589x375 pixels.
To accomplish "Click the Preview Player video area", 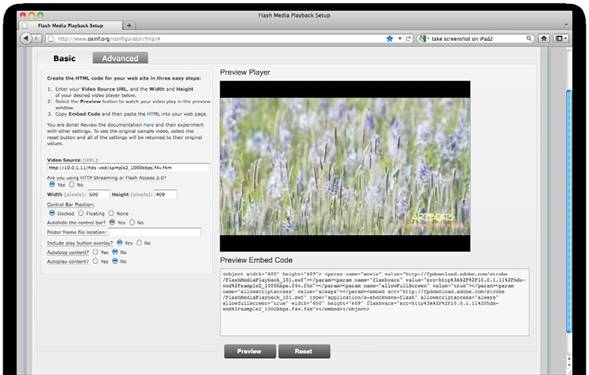I will [345, 166].
